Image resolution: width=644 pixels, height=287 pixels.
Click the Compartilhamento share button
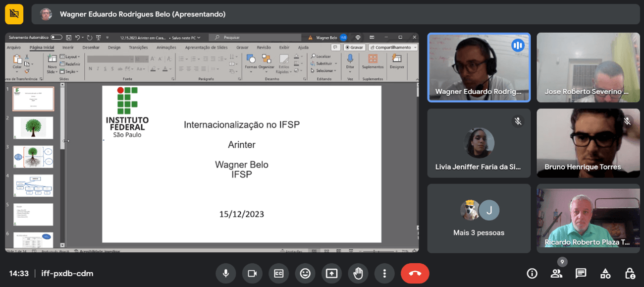pyautogui.click(x=392, y=48)
